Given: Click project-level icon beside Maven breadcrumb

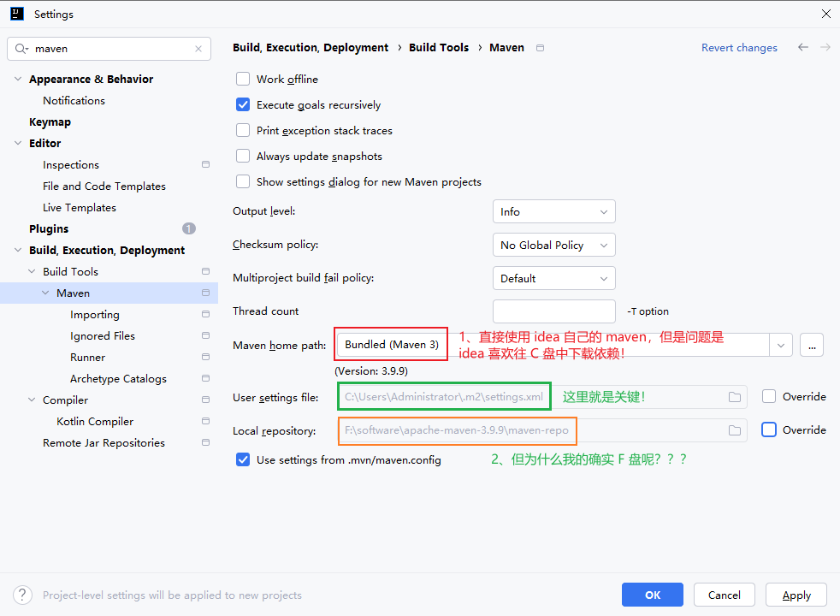Looking at the screenshot, I should (x=540, y=48).
